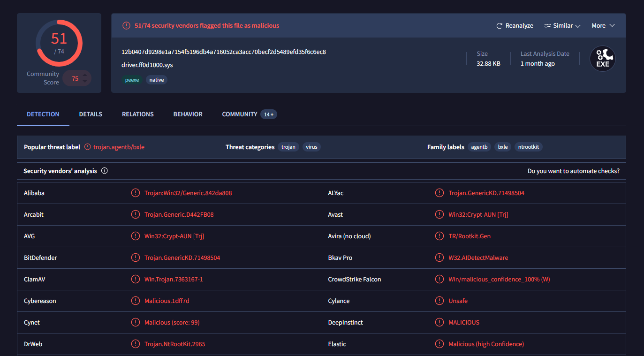This screenshot has width=644, height=356.
Task: Click 'Do you want to automate checks?' link
Action: pyautogui.click(x=573, y=171)
